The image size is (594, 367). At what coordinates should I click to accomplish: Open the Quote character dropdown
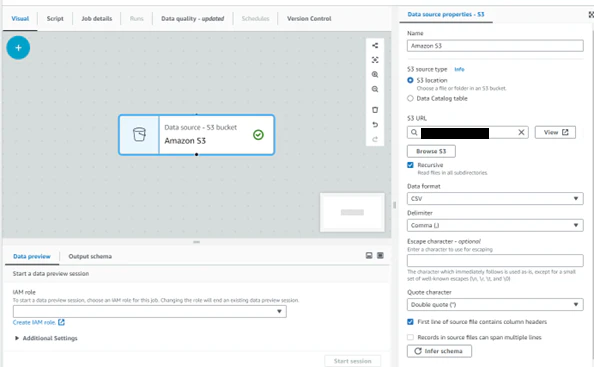coord(495,305)
